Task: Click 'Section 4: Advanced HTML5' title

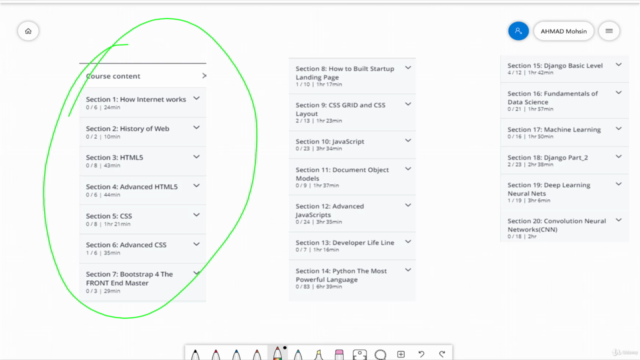Action: (132, 187)
